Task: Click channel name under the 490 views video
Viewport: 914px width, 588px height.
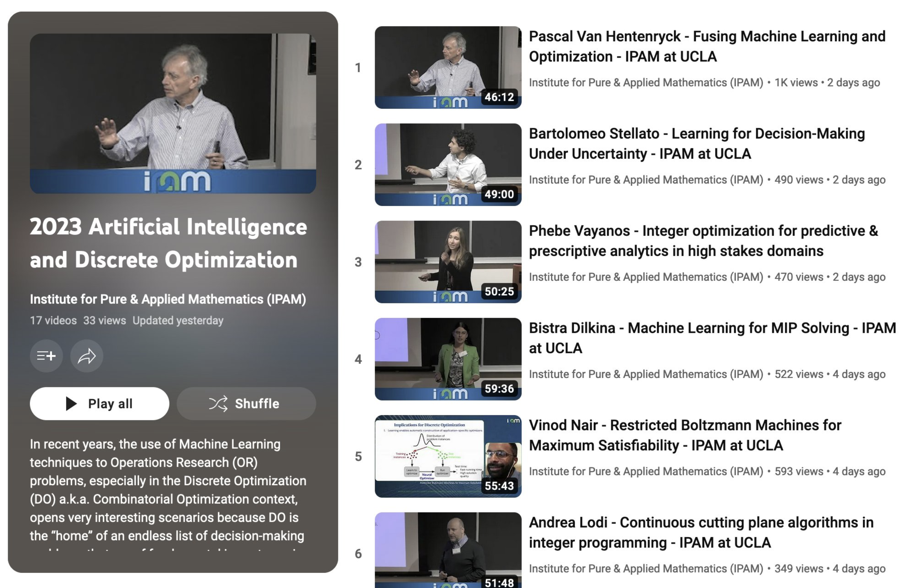Action: point(646,180)
